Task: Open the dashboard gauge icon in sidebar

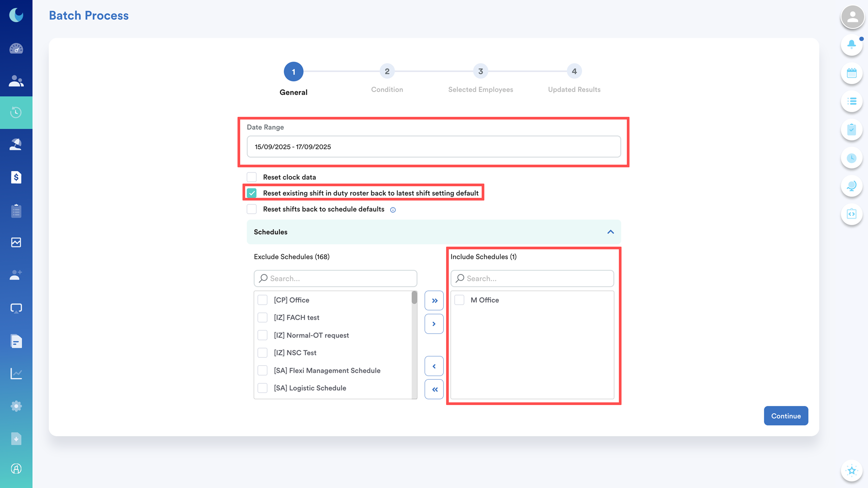Action: coord(16,48)
